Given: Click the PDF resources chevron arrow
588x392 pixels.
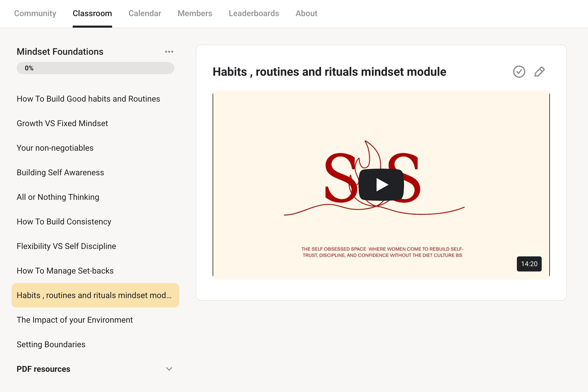Looking at the screenshot, I should (x=169, y=369).
